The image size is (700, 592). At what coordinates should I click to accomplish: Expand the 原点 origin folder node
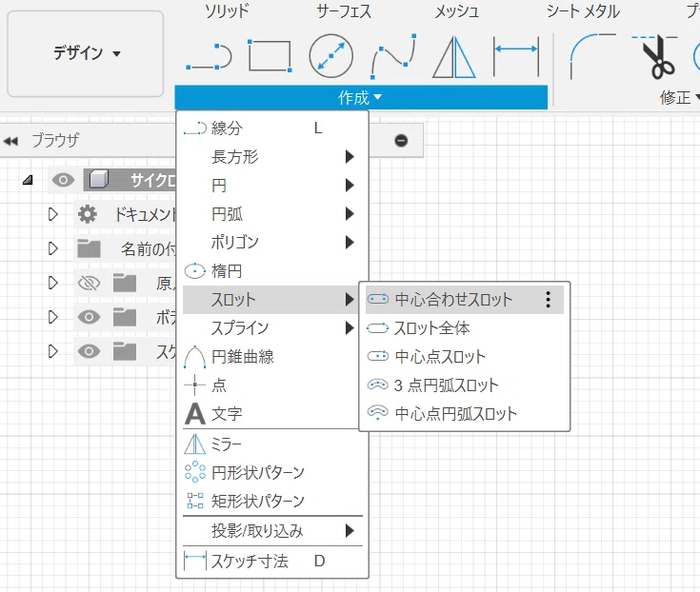(53, 283)
